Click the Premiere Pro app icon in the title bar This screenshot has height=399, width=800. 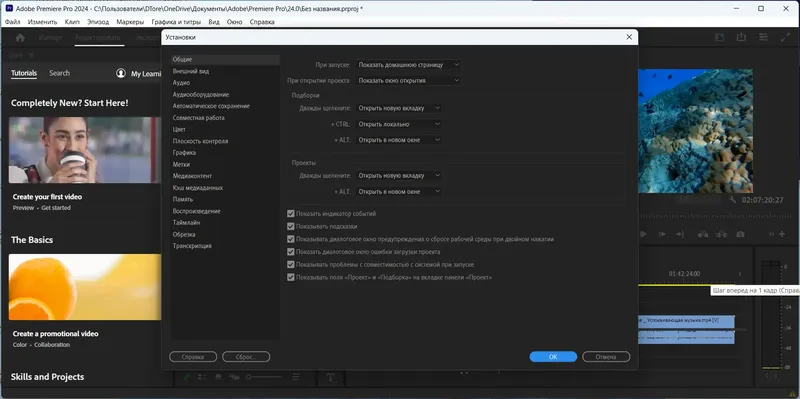9,8
